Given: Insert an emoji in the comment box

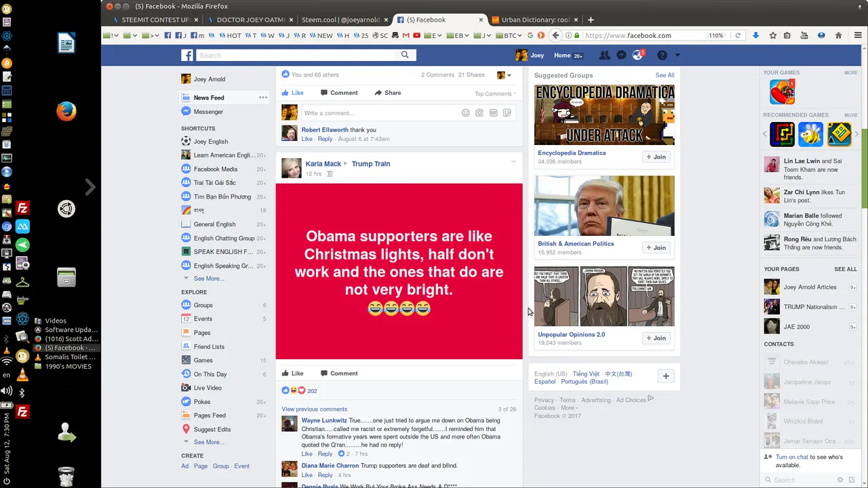Looking at the screenshot, I should click(x=465, y=113).
